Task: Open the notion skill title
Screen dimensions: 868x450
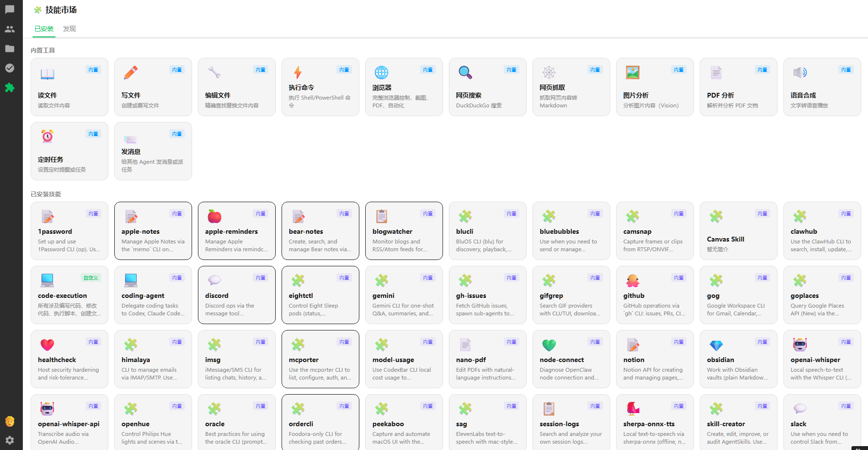Action: coord(634,360)
